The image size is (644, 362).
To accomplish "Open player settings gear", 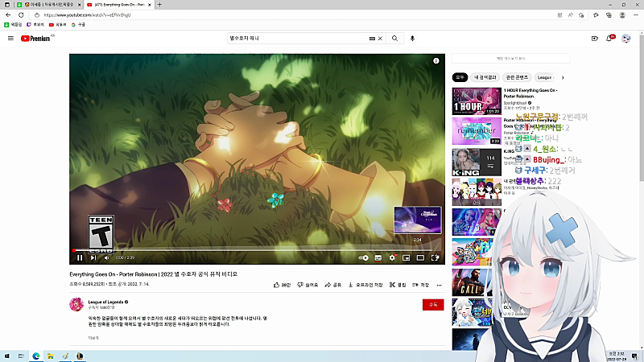I will pyautogui.click(x=392, y=257).
